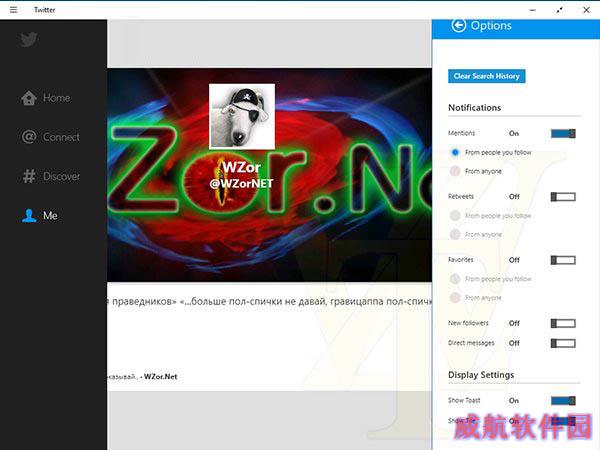Select Mentions 'From anyone' radio

[455, 171]
